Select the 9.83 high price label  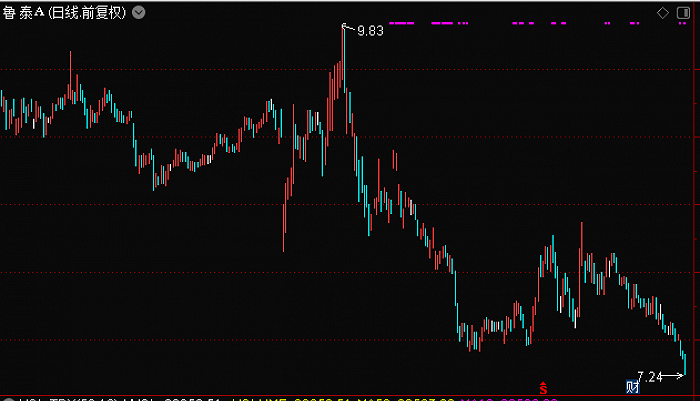(370, 31)
